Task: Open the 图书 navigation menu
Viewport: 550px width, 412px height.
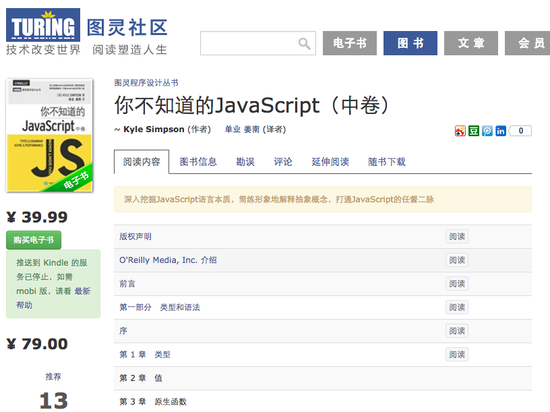Action: point(410,43)
